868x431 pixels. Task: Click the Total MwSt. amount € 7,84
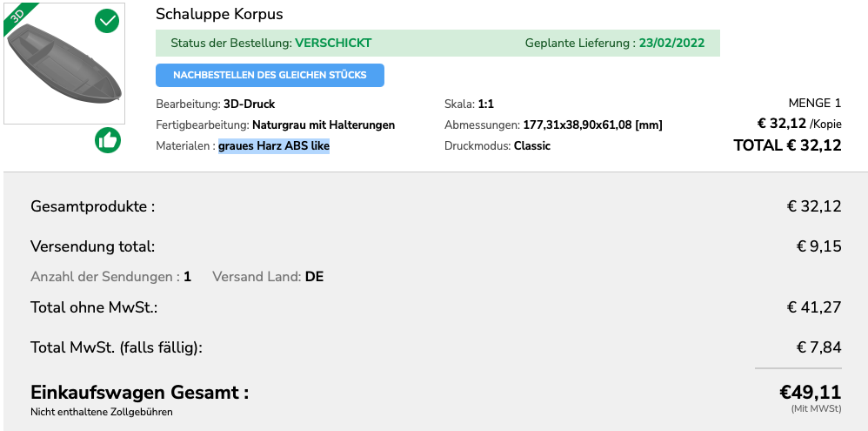point(818,347)
